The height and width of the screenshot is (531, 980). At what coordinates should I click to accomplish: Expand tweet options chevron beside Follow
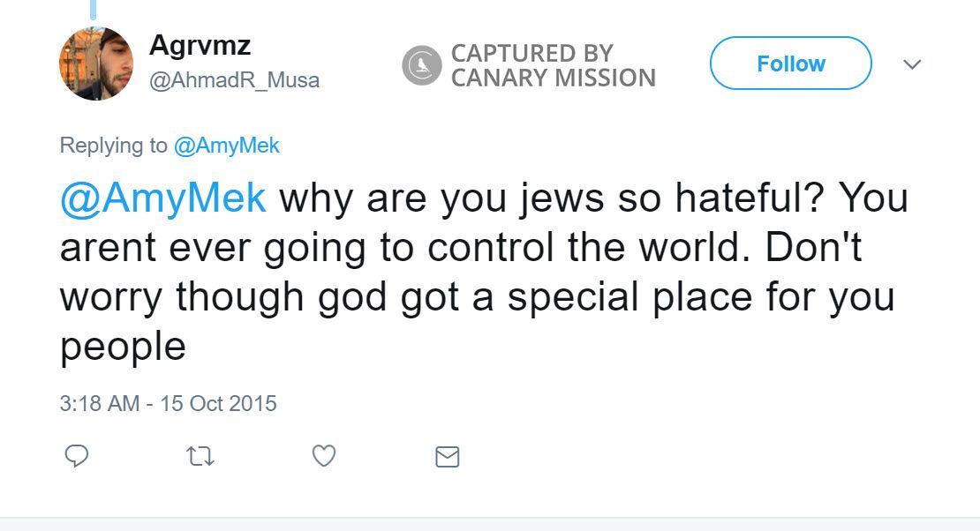(x=913, y=64)
